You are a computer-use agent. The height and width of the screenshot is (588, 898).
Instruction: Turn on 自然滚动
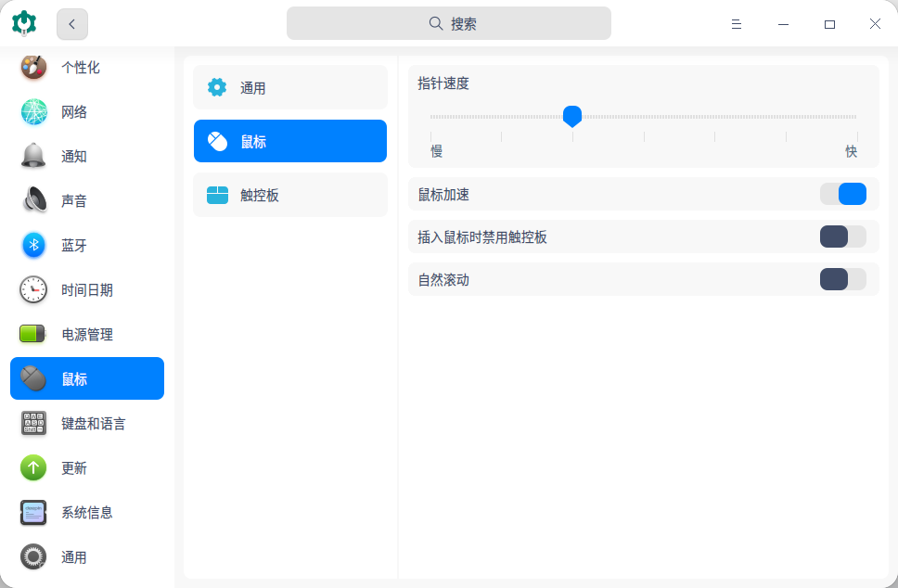pyautogui.click(x=843, y=278)
